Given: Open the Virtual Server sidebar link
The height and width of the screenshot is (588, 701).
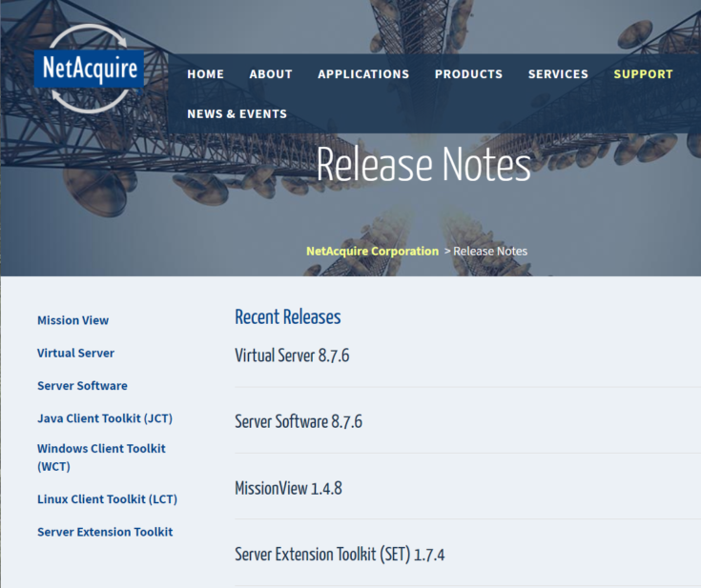Looking at the screenshot, I should 75,353.
